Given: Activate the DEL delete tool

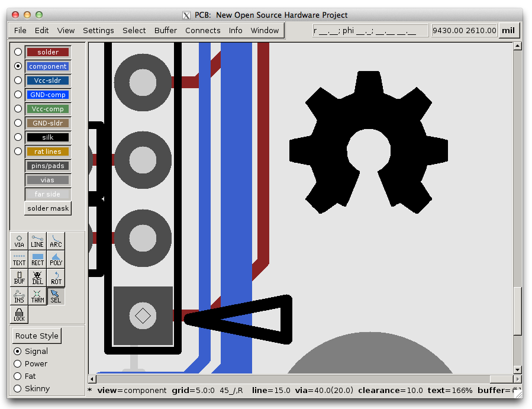Looking at the screenshot, I should (37, 278).
